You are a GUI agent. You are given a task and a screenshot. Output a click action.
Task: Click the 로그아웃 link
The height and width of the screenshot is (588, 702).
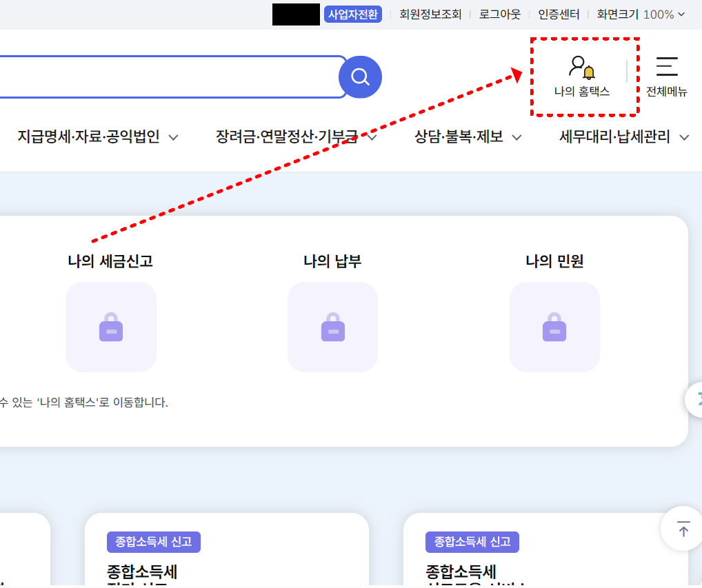pos(499,14)
